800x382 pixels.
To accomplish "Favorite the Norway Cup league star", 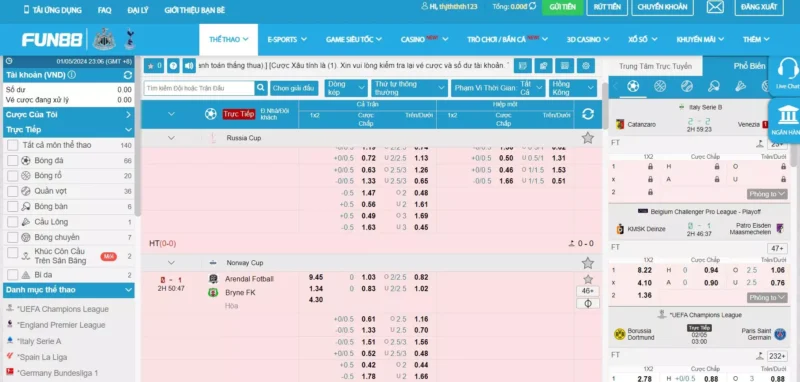I will coord(588,263).
